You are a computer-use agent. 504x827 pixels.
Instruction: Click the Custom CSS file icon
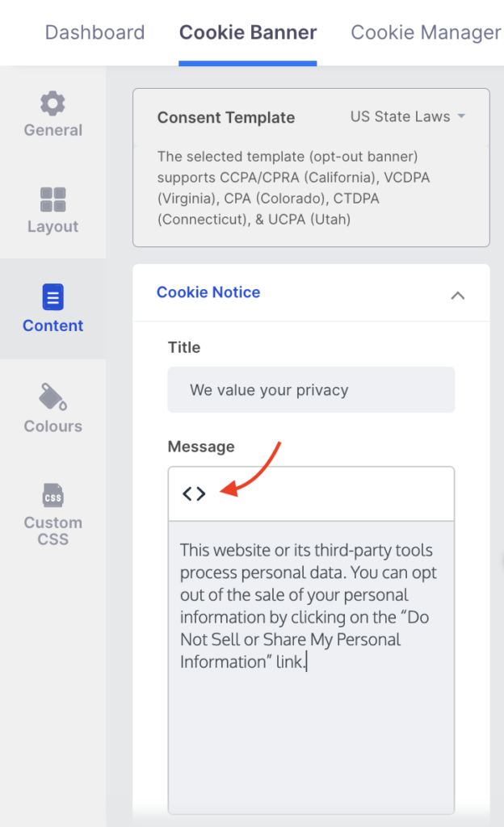[52, 495]
